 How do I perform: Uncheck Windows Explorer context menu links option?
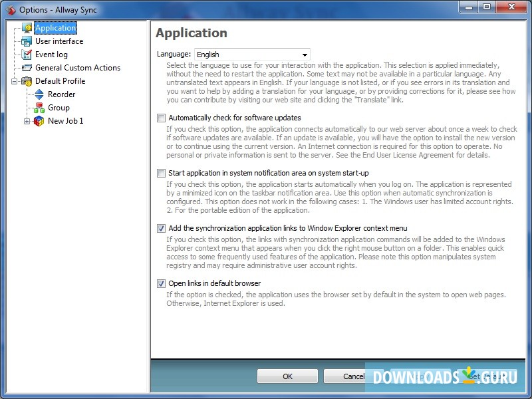click(161, 228)
